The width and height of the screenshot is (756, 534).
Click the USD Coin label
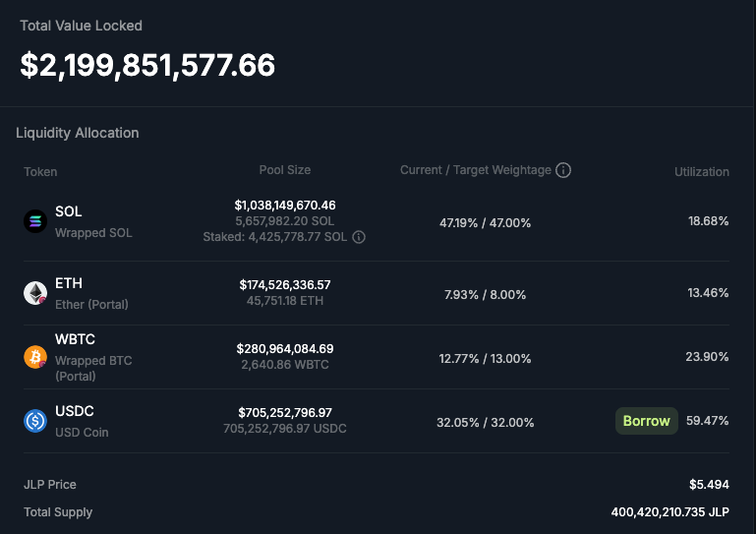pyautogui.click(x=82, y=432)
